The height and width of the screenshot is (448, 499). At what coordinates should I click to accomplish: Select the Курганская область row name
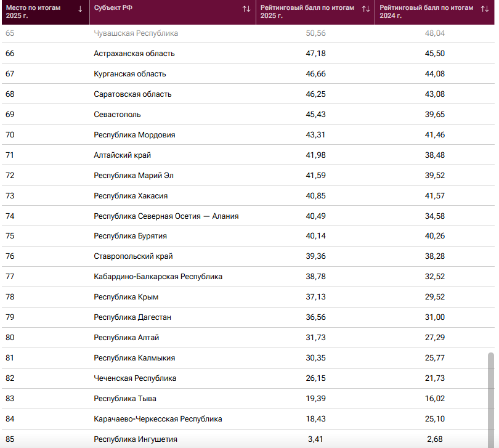coord(130,74)
